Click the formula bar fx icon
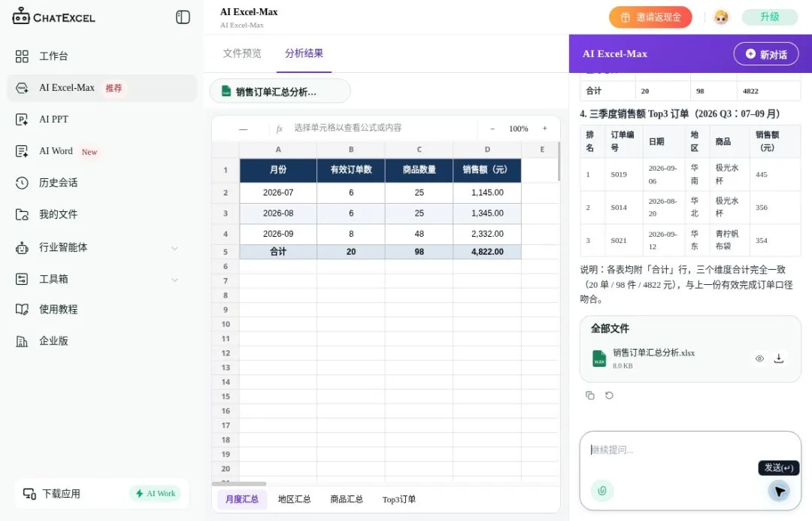This screenshot has height=521, width=812. coord(279,129)
